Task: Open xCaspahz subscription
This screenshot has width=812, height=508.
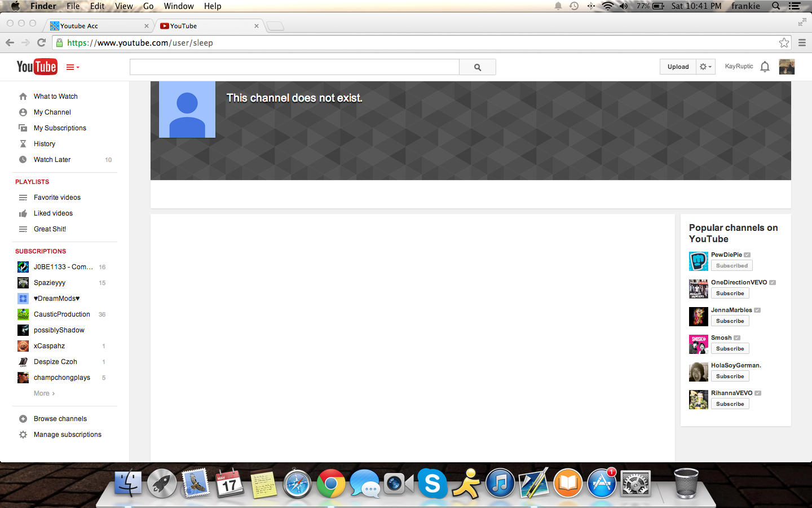Action: (49, 346)
